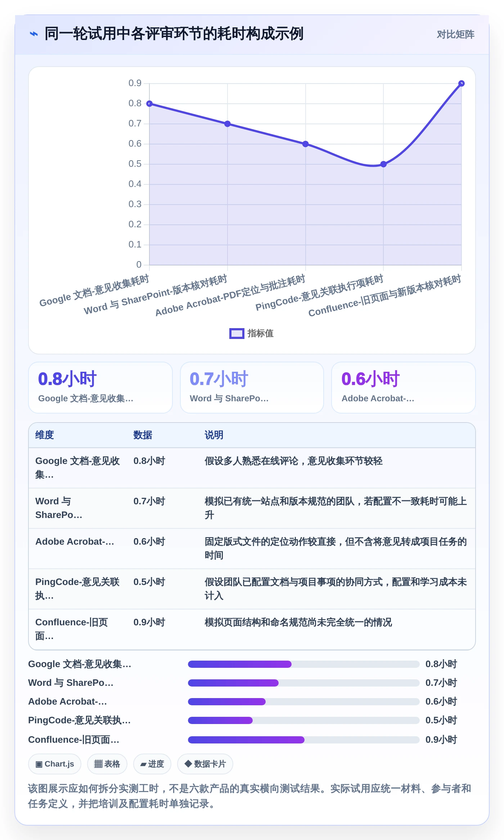Viewport: 504px width, 840px height.
Task: Click the 0.9 data point for Confluence
Action: [461, 84]
